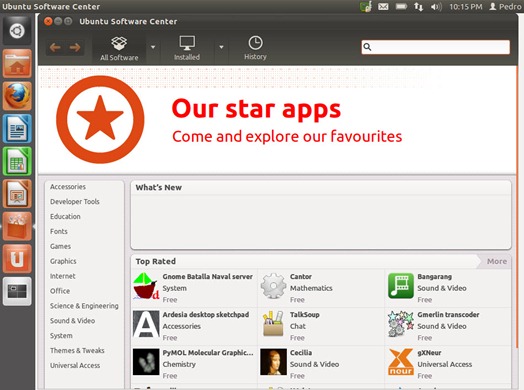Open the System category in sidebar
524x390 pixels.
click(61, 336)
